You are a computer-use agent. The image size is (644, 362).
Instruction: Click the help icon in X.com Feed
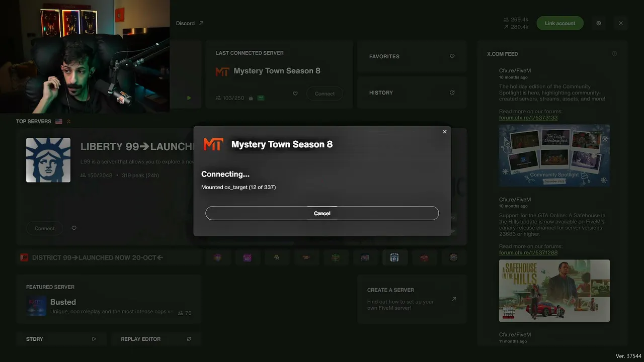(x=614, y=54)
